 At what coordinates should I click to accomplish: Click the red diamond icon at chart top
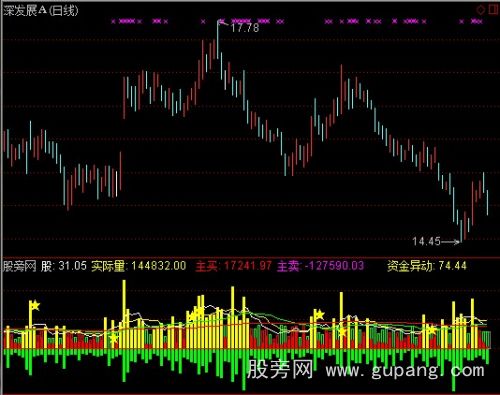(480, 10)
